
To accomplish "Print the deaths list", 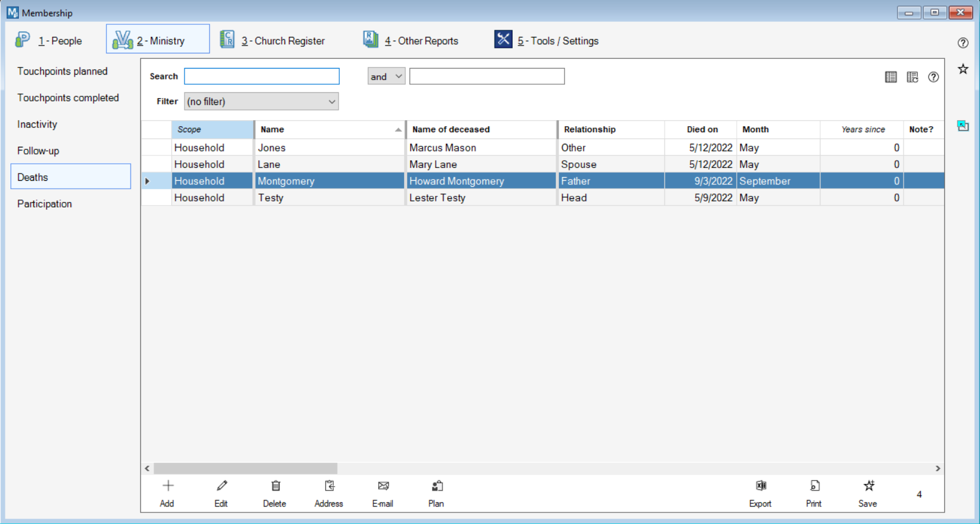I will click(x=814, y=486).
